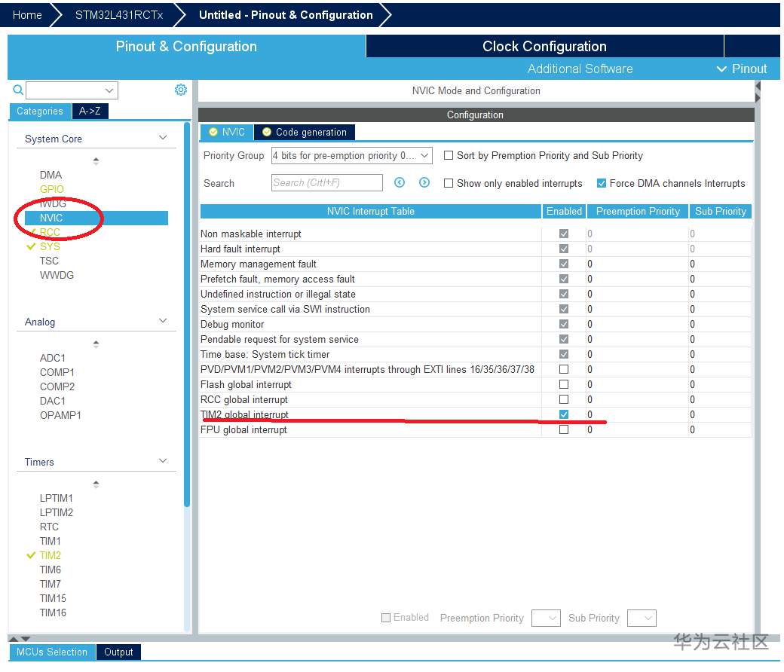Select ADC1 in the Analog list
Viewport: 784px width, 672px height.
point(53,358)
